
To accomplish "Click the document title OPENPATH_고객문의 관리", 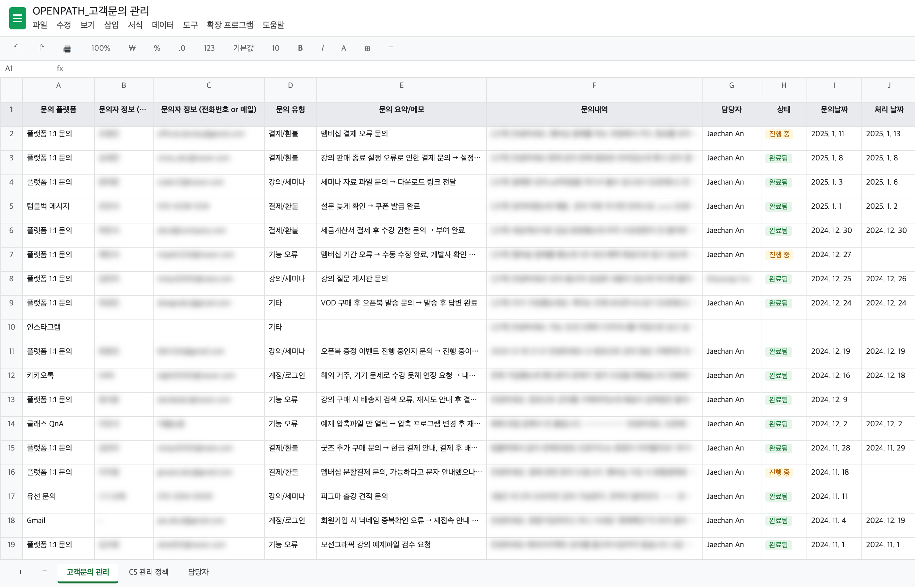I will click(91, 11).
